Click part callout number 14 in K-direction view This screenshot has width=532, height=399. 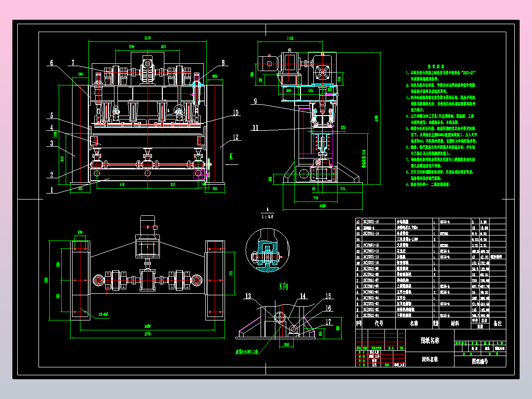303,296
